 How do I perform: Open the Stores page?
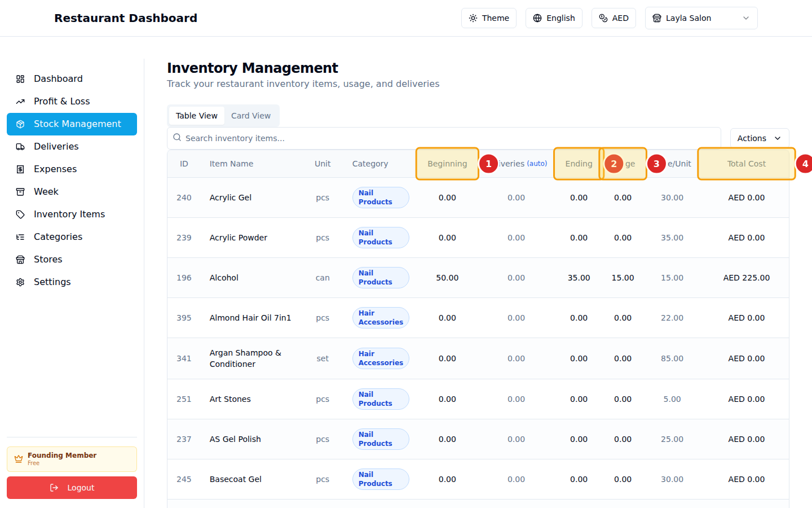point(48,259)
